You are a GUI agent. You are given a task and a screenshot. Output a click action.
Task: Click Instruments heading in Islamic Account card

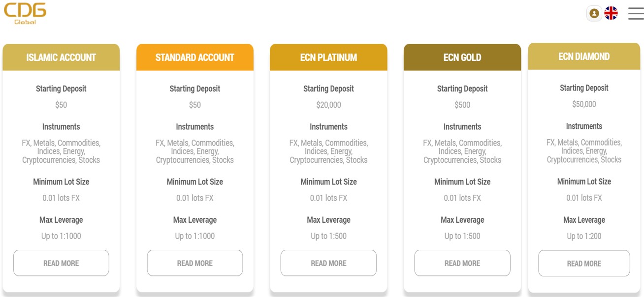(61, 126)
